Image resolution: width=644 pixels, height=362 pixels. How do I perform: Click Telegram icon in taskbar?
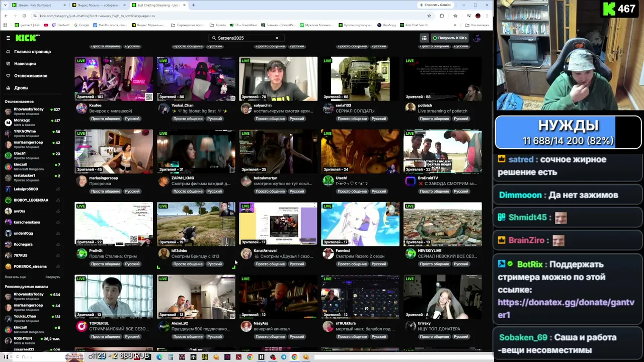pos(284,357)
